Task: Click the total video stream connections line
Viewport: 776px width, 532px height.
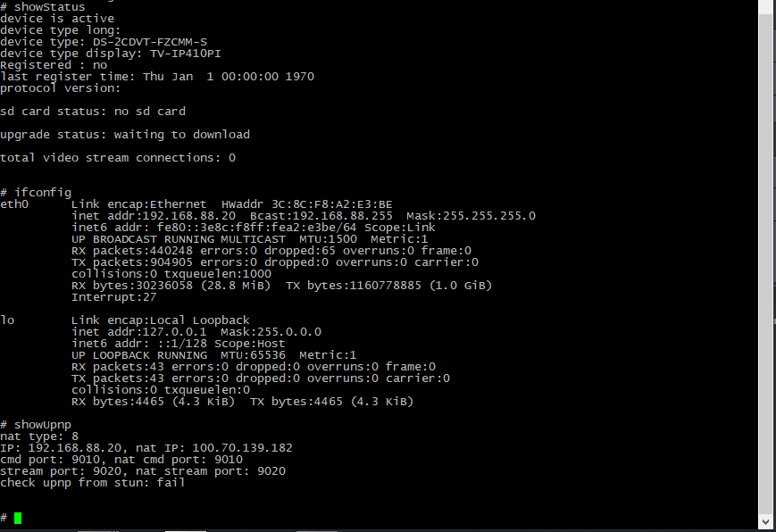Action: tap(118, 158)
